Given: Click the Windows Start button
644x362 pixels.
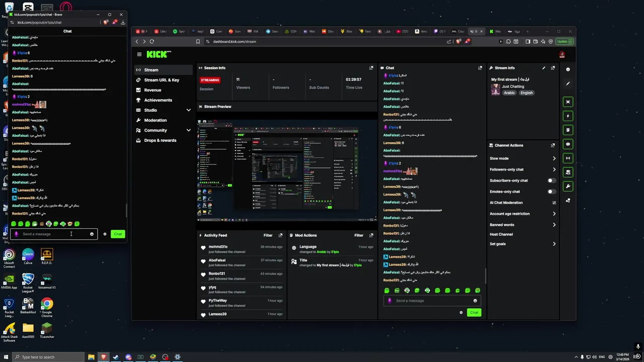Looking at the screenshot, I should [6, 357].
